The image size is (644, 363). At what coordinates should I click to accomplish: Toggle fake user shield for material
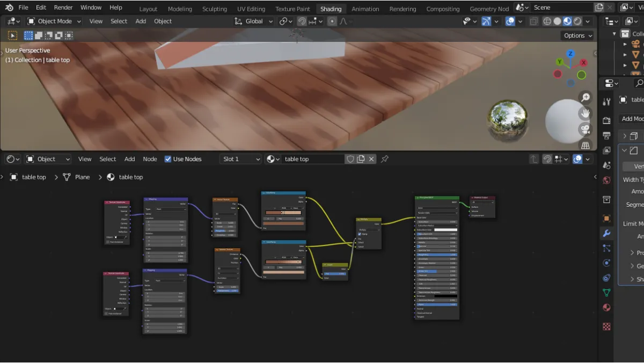pos(350,159)
